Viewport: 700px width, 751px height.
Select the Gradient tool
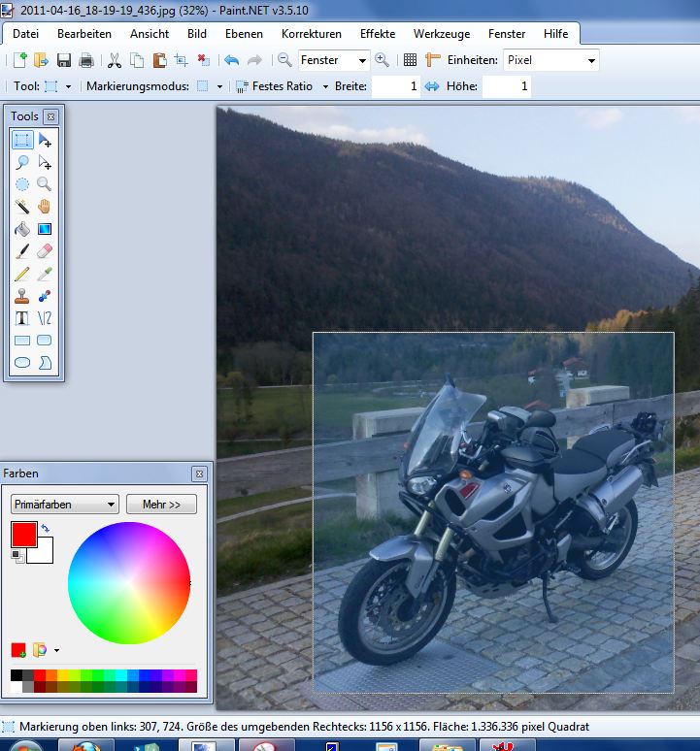tap(45, 230)
